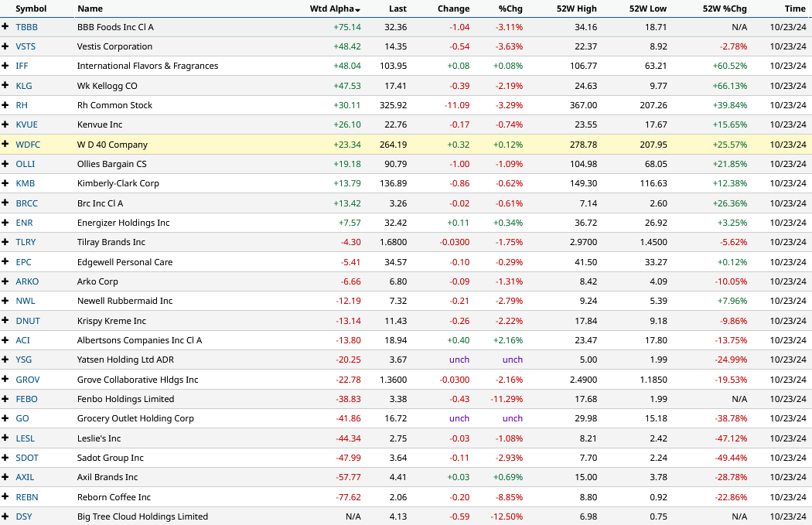Sort by 52W %Chg column header
This screenshot has height=525, width=812.
pos(725,9)
